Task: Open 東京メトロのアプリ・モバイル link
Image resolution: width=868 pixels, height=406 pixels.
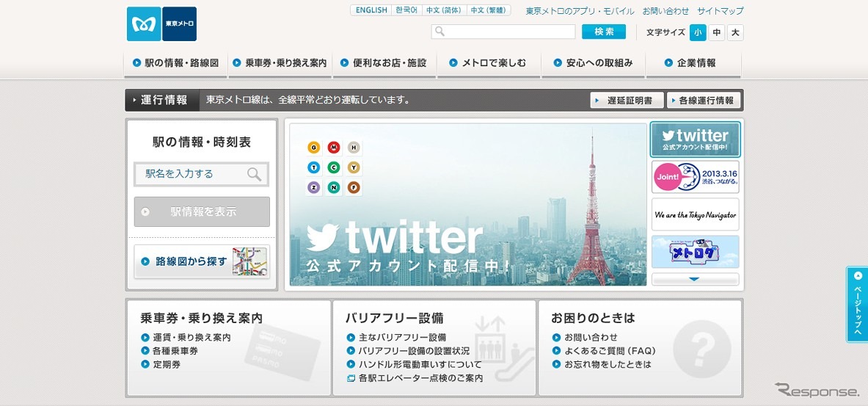Action: [x=580, y=11]
